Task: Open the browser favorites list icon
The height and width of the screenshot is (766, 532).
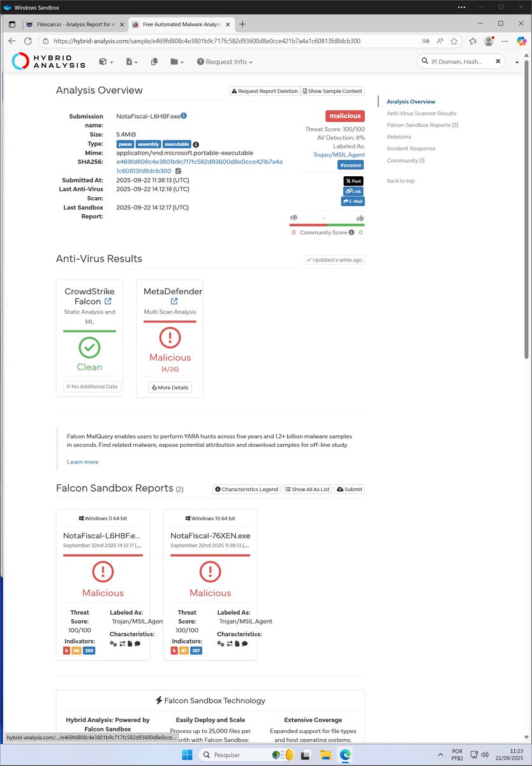Action: click(473, 41)
